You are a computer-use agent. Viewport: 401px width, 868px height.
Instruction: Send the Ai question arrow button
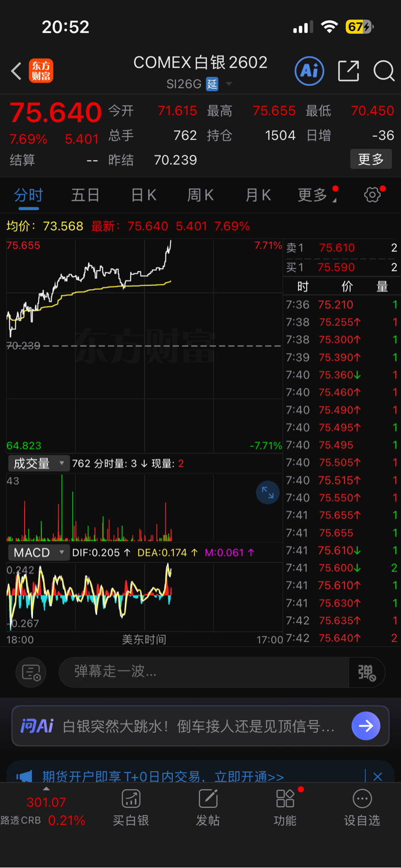tap(366, 726)
